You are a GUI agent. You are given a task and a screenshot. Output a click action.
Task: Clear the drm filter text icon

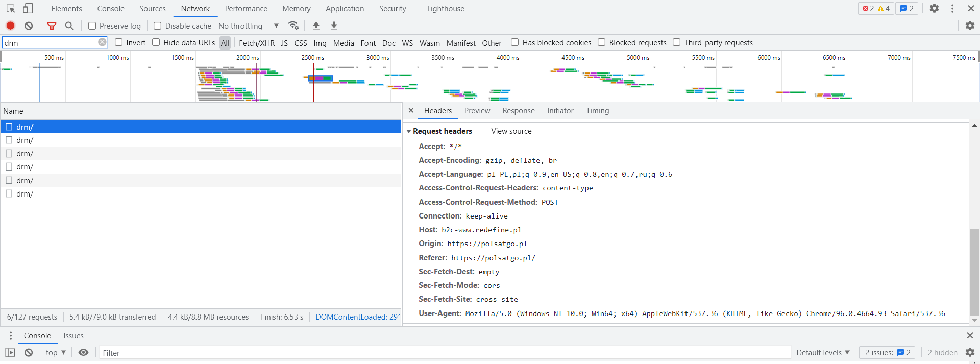pos(102,42)
